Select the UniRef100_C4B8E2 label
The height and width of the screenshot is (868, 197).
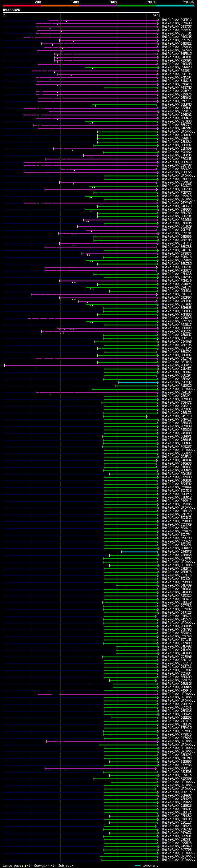(x=177, y=43)
